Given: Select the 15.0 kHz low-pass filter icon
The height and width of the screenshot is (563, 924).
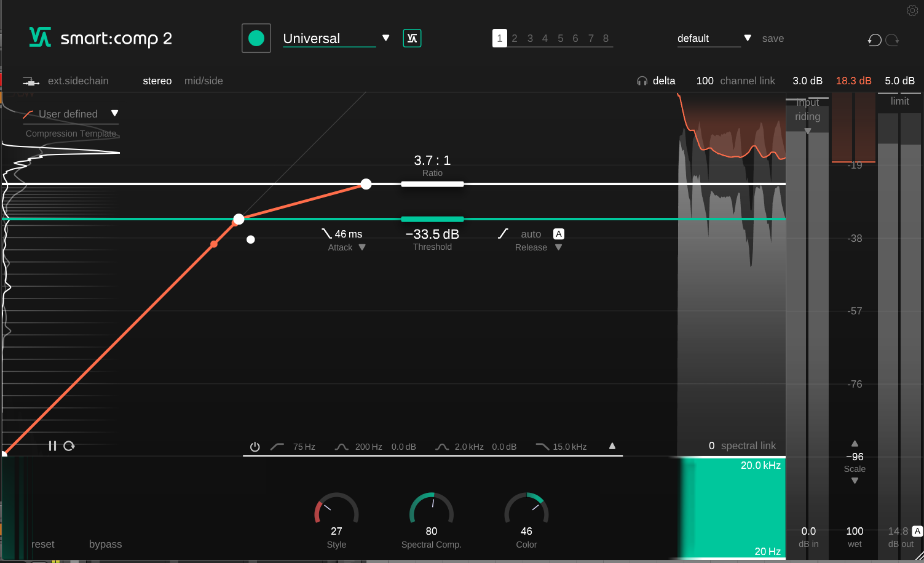Looking at the screenshot, I should click(x=542, y=447).
